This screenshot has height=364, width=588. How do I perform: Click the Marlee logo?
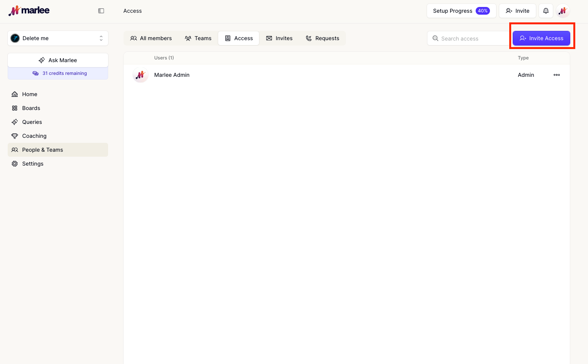(29, 10)
